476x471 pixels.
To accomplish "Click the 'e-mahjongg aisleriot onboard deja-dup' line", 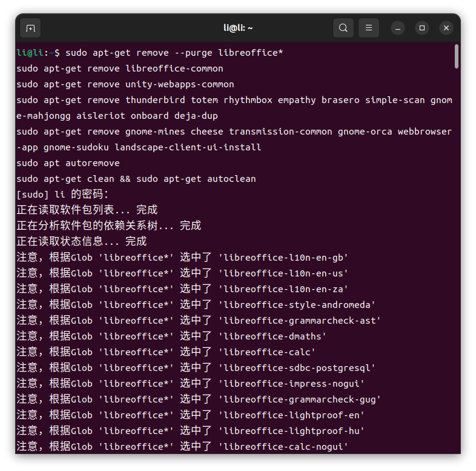I will point(117,116).
